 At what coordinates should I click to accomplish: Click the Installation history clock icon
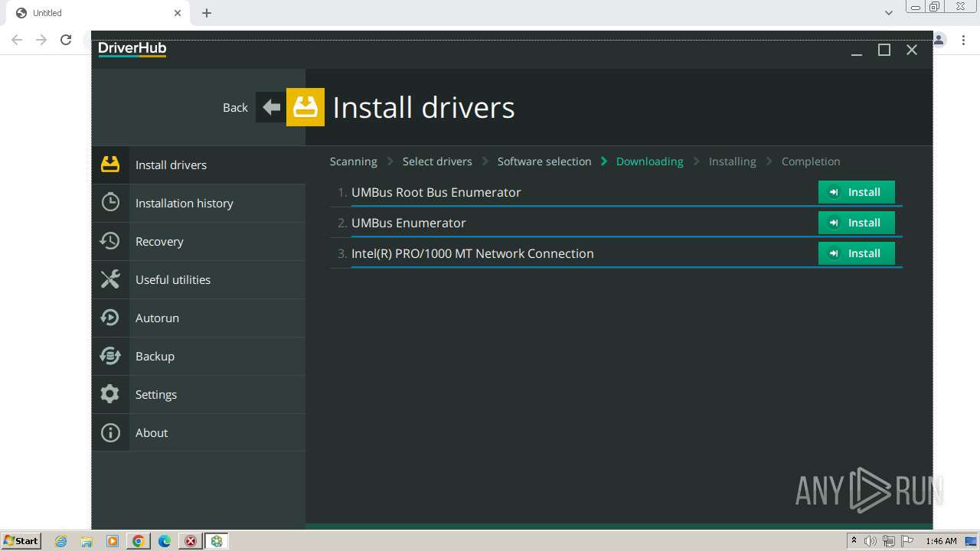click(110, 203)
